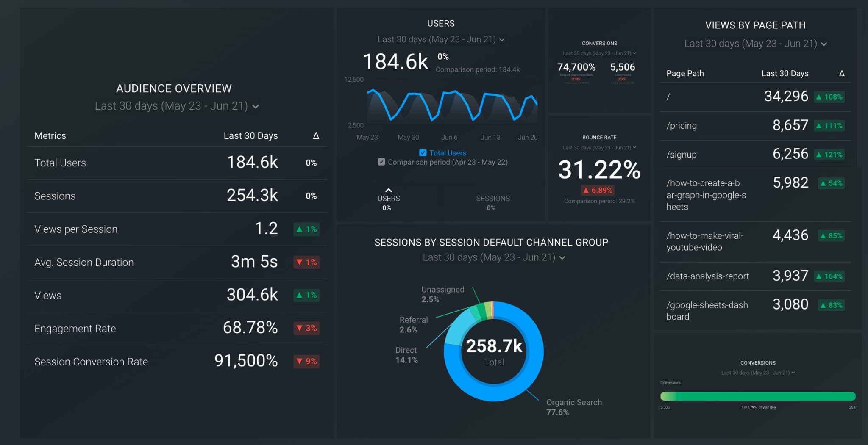The image size is (868, 445).
Task: Click the delta icon in Views by Page Path
Action: [842, 74]
